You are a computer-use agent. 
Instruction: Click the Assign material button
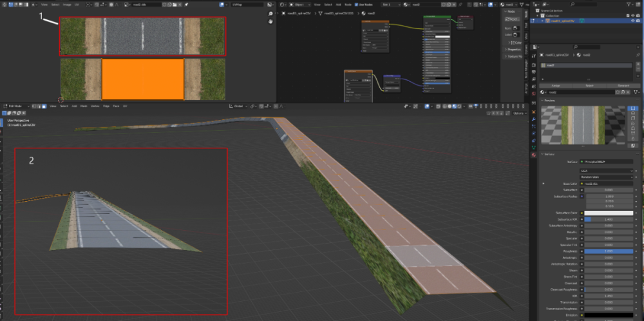tap(554, 84)
